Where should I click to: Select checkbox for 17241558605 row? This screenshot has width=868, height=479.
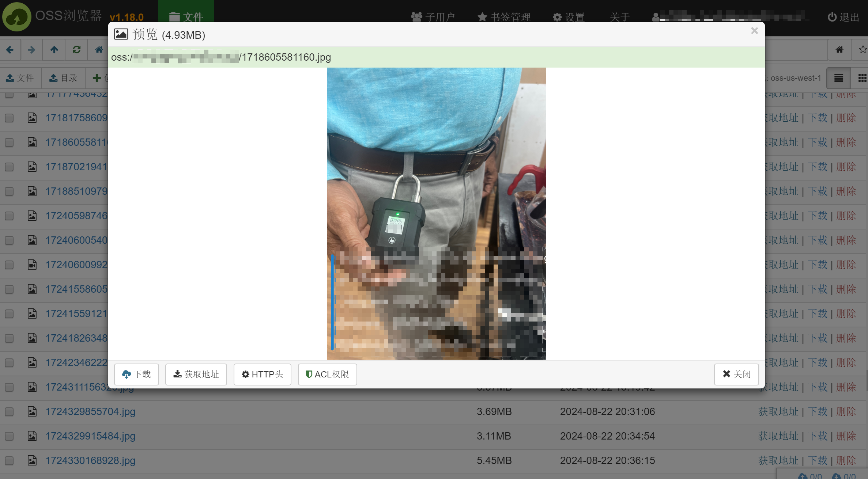pyautogui.click(x=9, y=289)
